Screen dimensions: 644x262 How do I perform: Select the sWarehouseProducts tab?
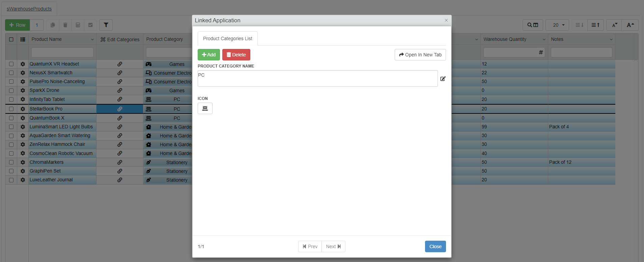tap(29, 9)
